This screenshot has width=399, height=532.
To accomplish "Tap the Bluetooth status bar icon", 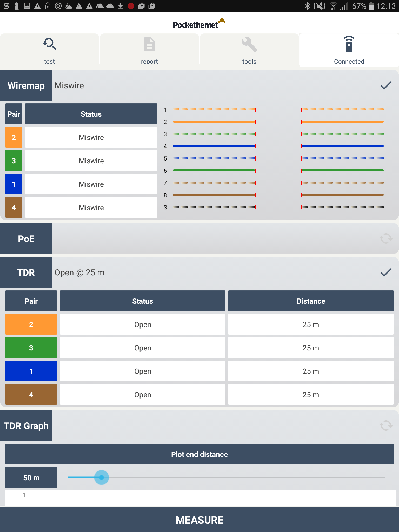I will pyautogui.click(x=308, y=6).
